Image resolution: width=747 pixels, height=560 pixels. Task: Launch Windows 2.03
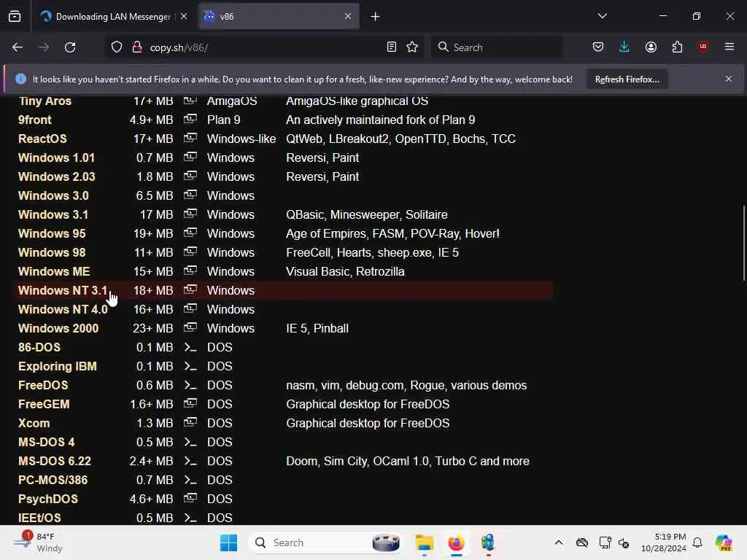coord(57,177)
